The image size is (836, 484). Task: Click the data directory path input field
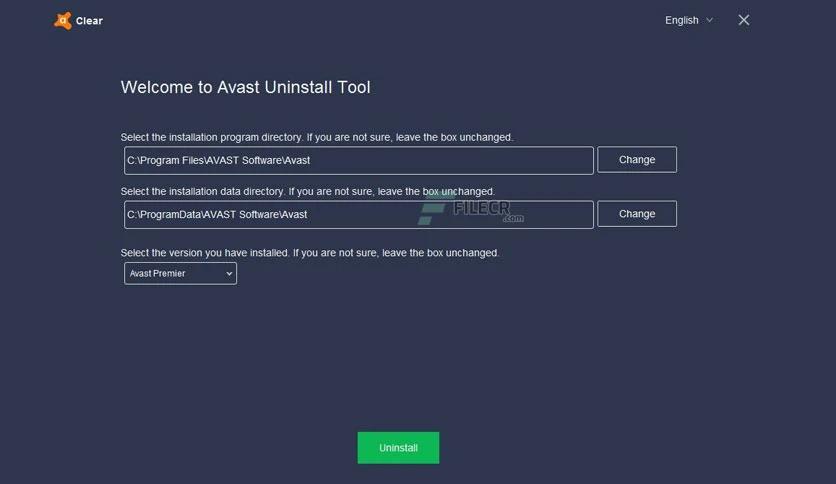click(x=358, y=215)
